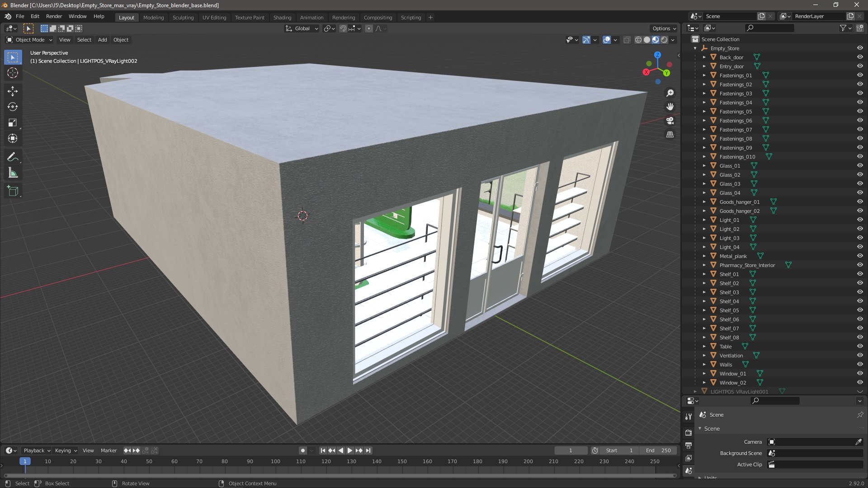Toggle proportional editing in header
The image size is (868, 488).
click(369, 28)
